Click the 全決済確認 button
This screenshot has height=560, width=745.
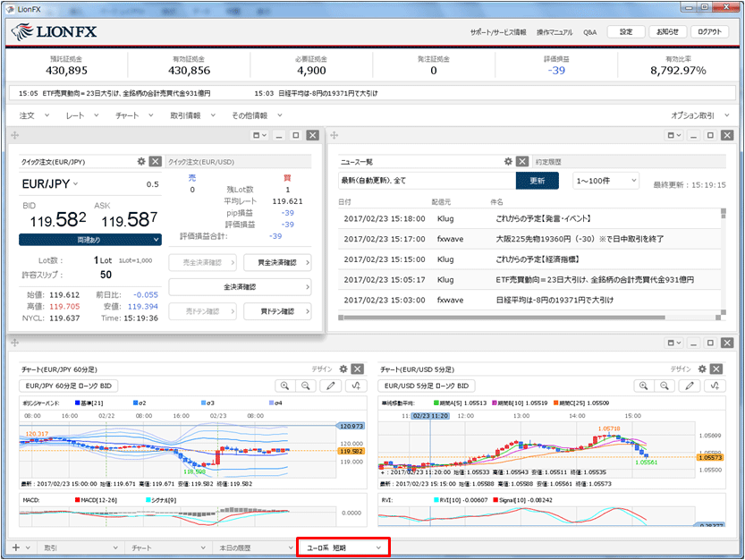coord(240,286)
